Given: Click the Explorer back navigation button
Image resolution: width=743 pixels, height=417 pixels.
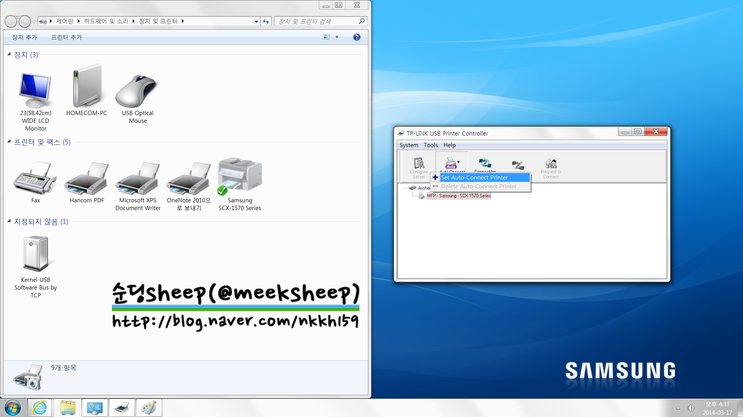Looking at the screenshot, I should click(x=11, y=21).
